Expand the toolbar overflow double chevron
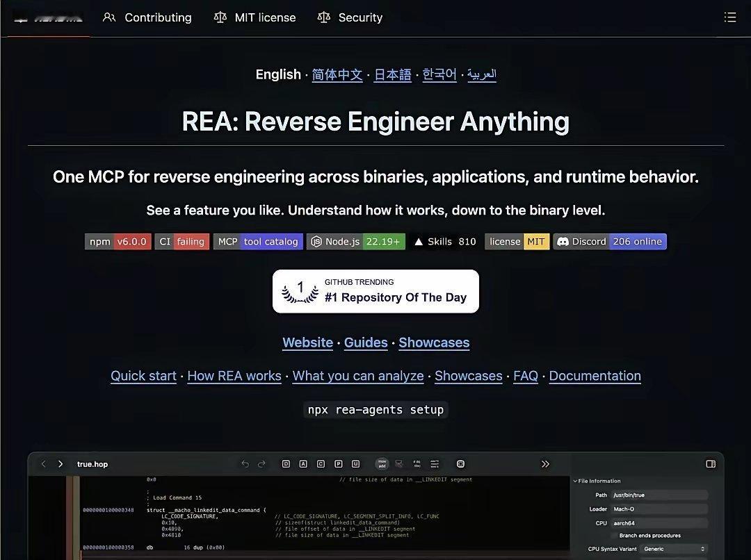751x560 pixels. coord(545,464)
